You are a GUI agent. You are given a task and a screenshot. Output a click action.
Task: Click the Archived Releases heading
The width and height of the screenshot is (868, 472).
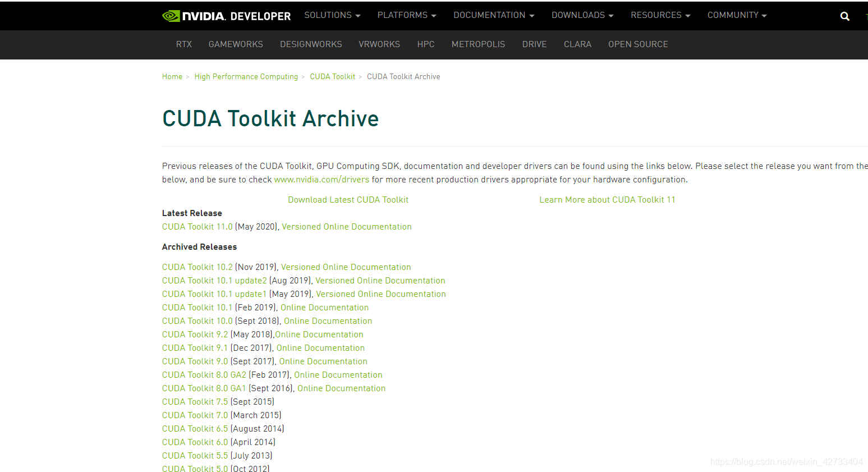[x=199, y=247]
